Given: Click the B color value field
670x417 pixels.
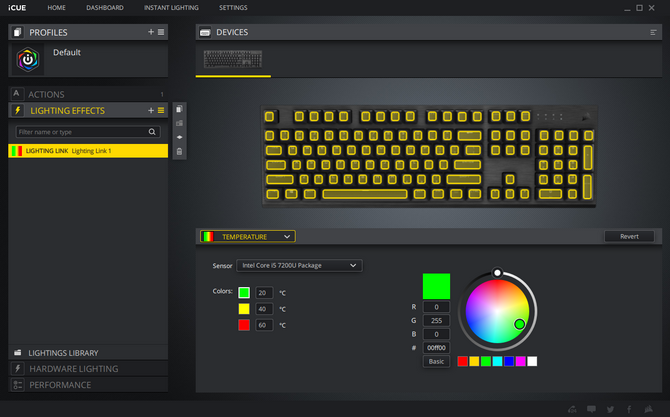Looking at the screenshot, I should [436, 334].
